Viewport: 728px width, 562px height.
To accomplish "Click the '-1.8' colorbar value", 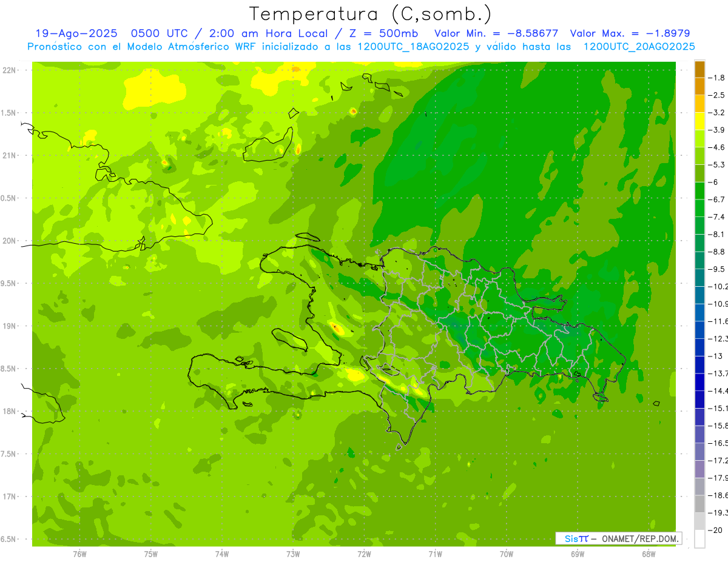I will (718, 78).
